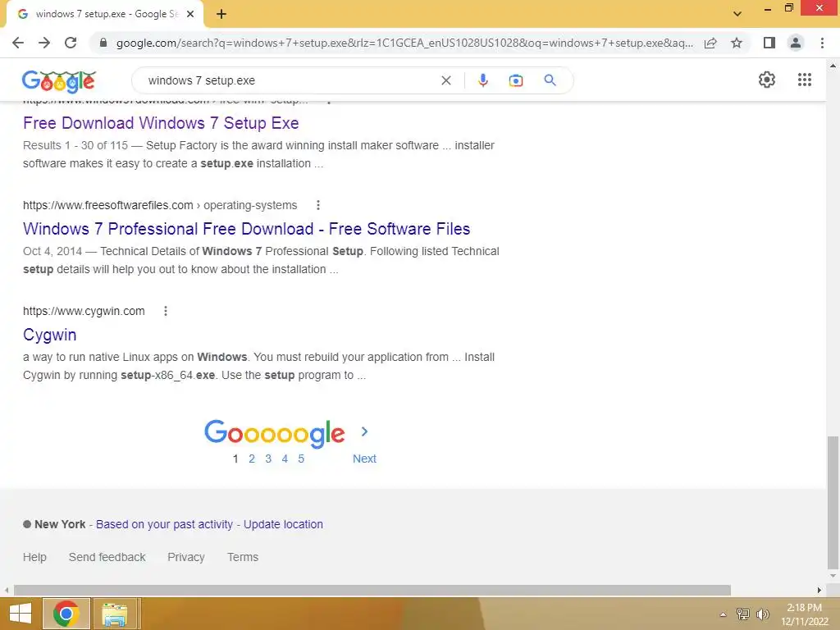Go to results page 4
Image resolution: width=840 pixels, height=630 pixels.
click(285, 459)
